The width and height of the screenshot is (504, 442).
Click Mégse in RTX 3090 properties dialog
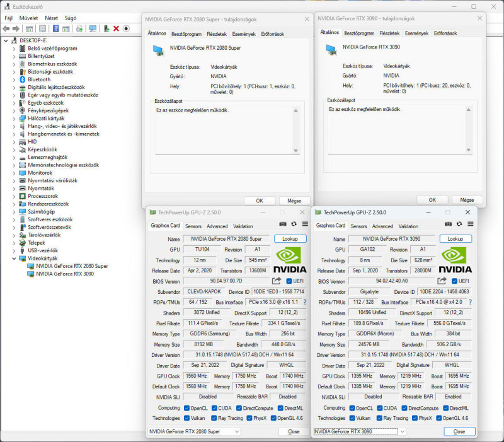pyautogui.click(x=467, y=200)
